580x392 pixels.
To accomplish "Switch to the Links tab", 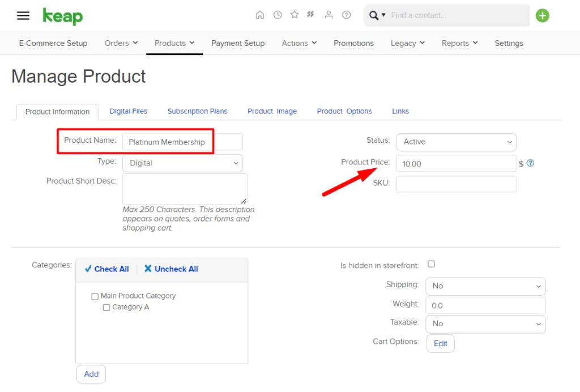I will tap(400, 112).
